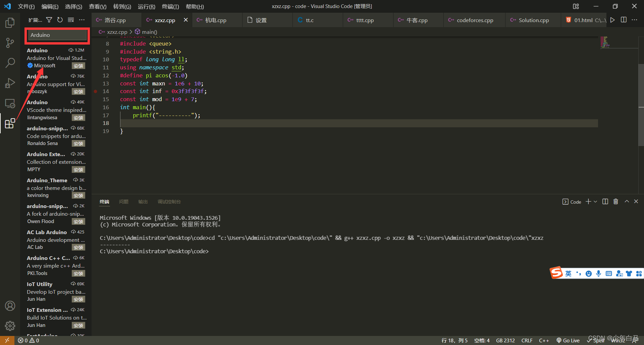Screen dimensions: 644x345
Task: Clear extension search results
Action: [x=71, y=20]
